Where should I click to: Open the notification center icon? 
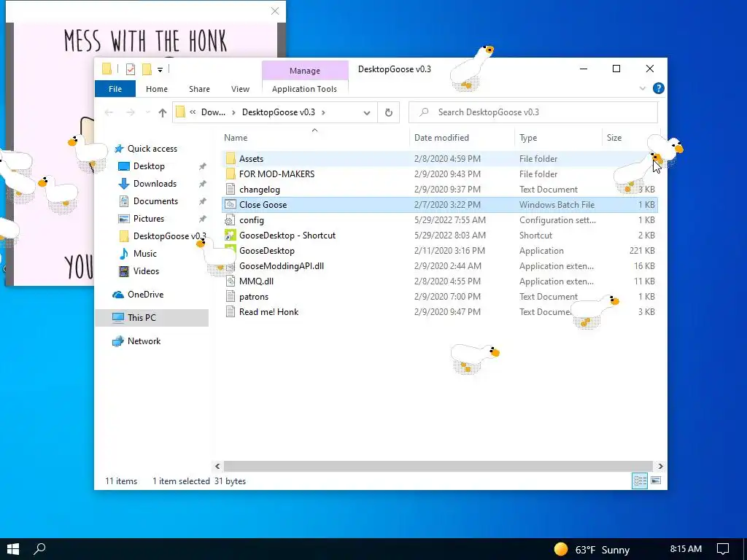[x=723, y=549]
